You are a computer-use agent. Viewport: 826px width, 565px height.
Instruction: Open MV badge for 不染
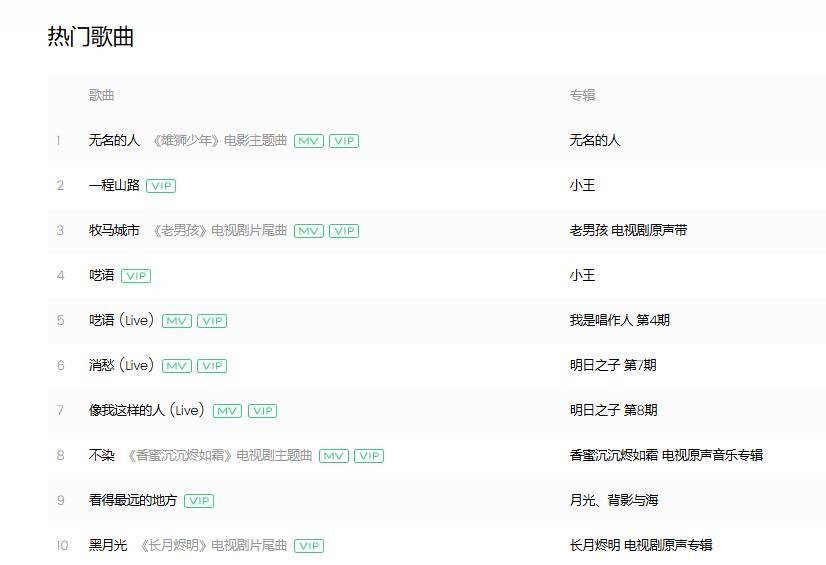point(334,456)
